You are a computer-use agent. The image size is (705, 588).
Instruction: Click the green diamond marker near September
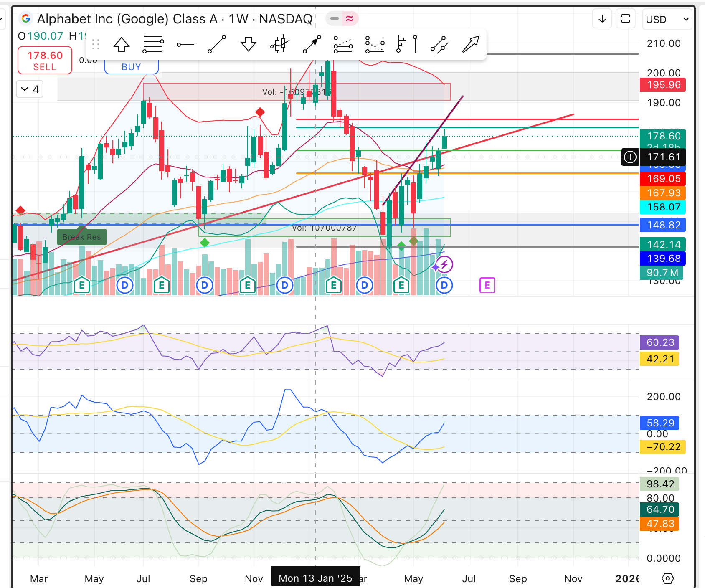pos(204,243)
